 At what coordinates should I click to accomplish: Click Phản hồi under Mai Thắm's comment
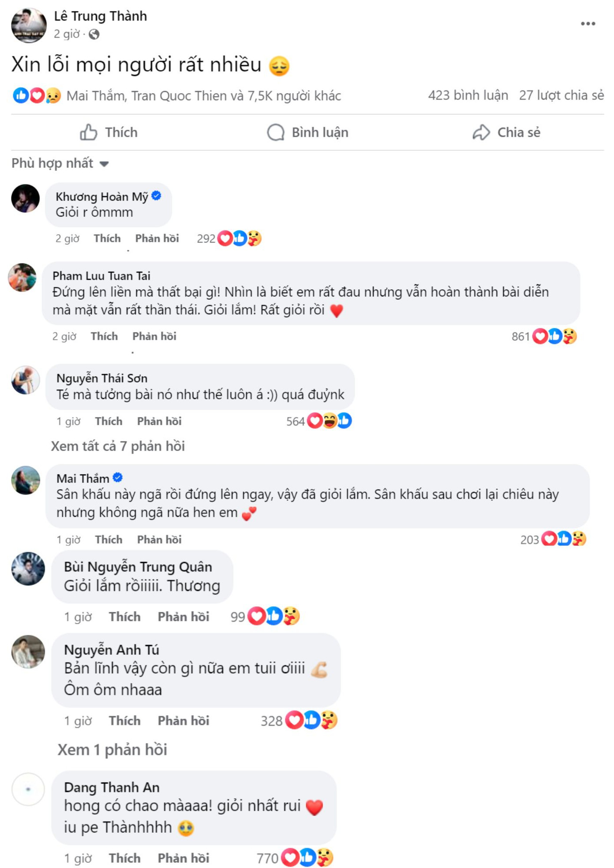159,540
